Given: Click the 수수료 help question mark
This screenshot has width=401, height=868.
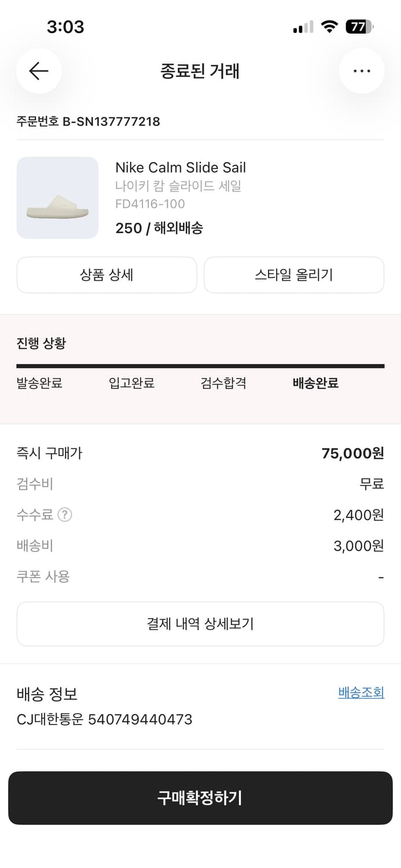Looking at the screenshot, I should point(68,514).
